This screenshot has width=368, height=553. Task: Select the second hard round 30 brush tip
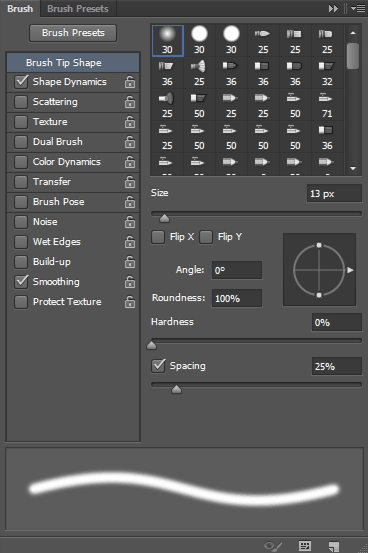[x=231, y=41]
